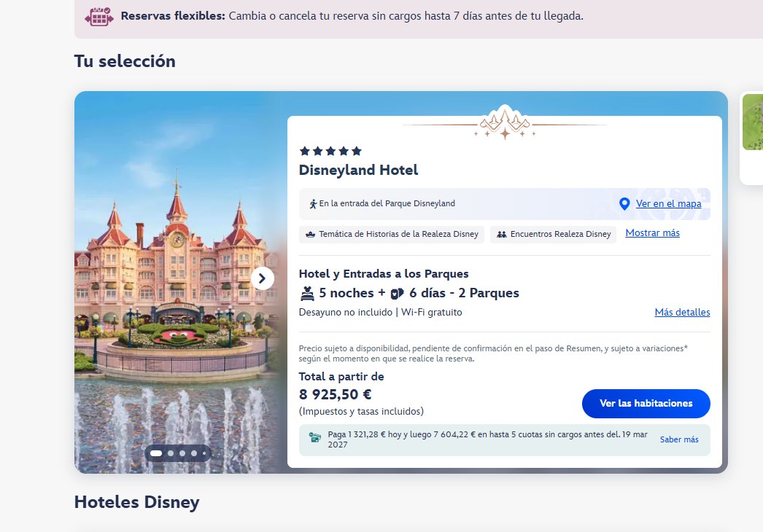Click the Tu selección heading
763x532 pixels.
125,61
